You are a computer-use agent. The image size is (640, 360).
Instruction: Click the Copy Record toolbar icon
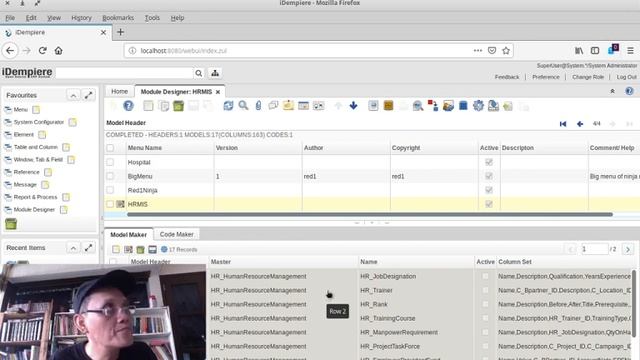[x=164, y=106]
